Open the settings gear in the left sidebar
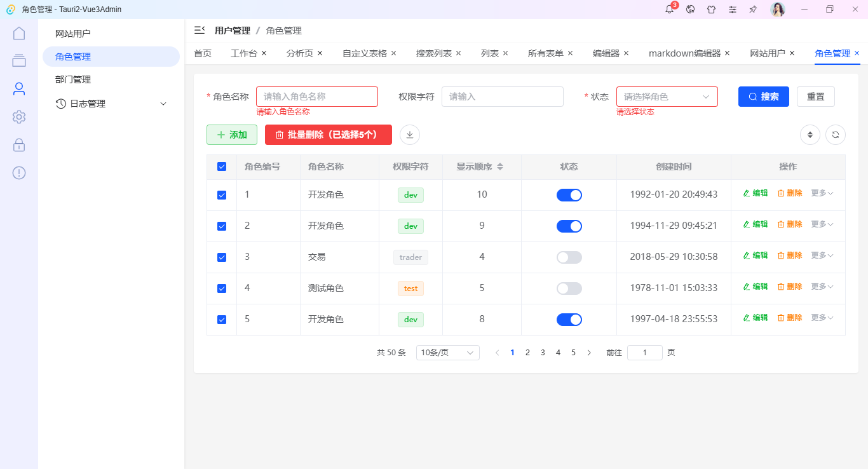 coord(19,116)
